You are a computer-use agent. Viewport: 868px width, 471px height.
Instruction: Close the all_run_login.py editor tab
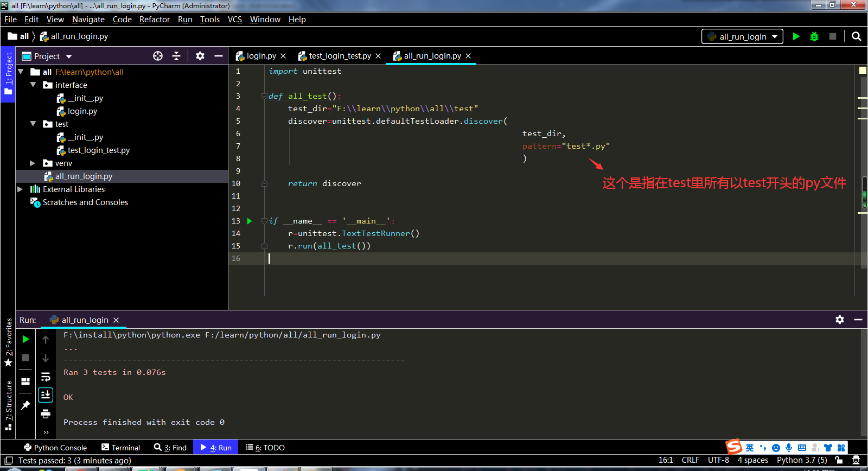click(x=468, y=56)
